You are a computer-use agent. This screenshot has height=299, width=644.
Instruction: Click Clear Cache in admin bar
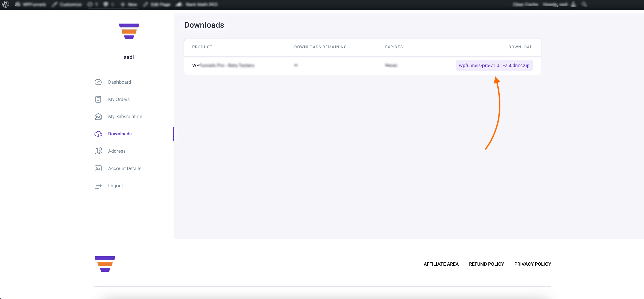pyautogui.click(x=525, y=4)
